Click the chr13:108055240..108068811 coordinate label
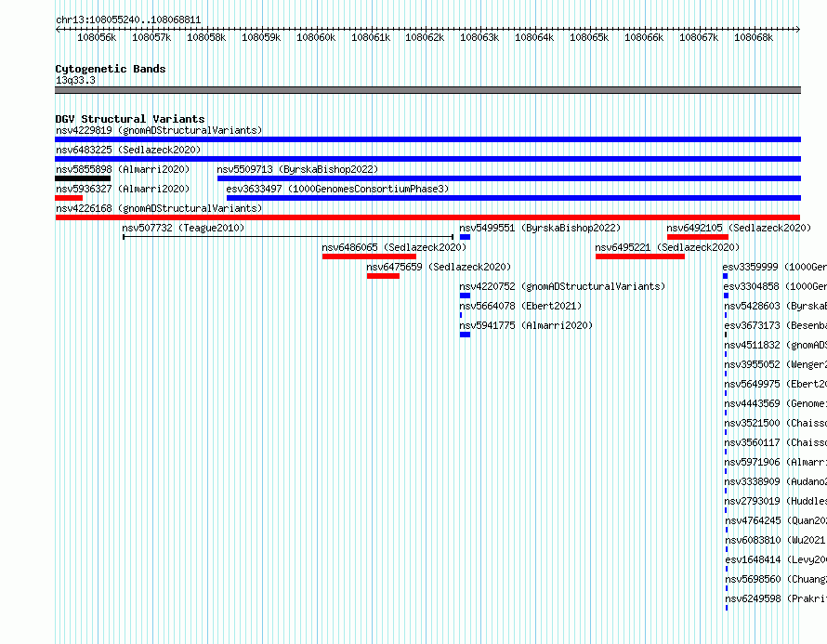 tap(128, 20)
